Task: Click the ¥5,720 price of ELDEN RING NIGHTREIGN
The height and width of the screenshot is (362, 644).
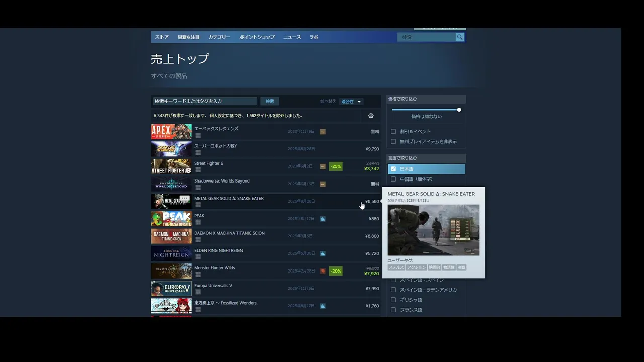Action: tap(372, 254)
